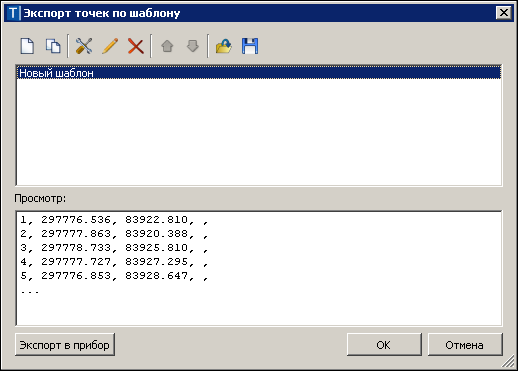The height and width of the screenshot is (371, 518).
Task: Duplicate the template using the copy icon
Action: [x=53, y=46]
